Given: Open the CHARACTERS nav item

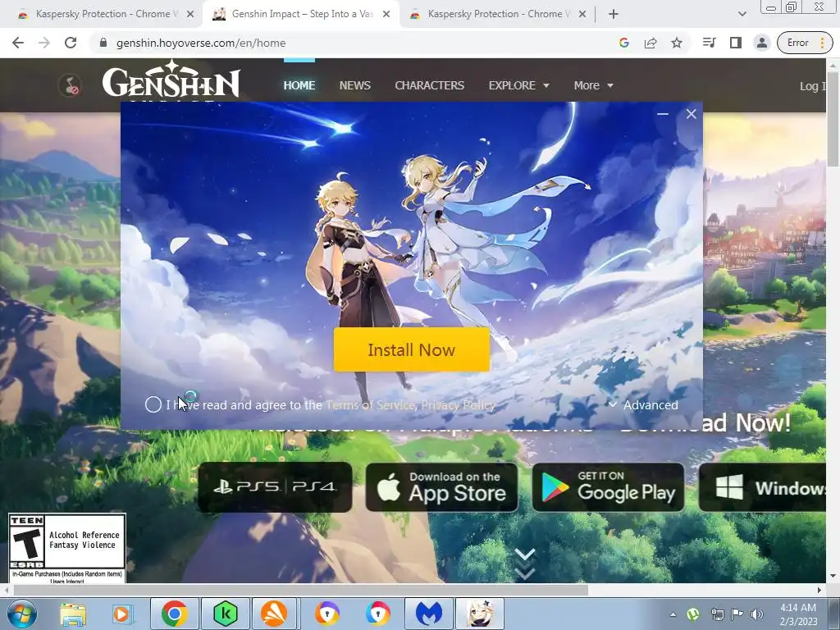Looking at the screenshot, I should click(430, 85).
